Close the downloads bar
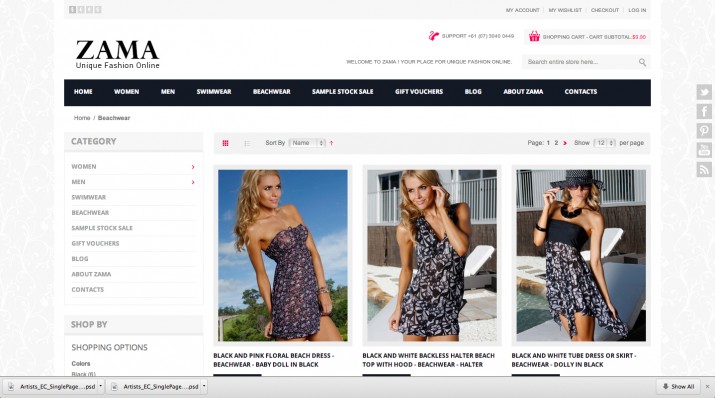 [x=707, y=387]
